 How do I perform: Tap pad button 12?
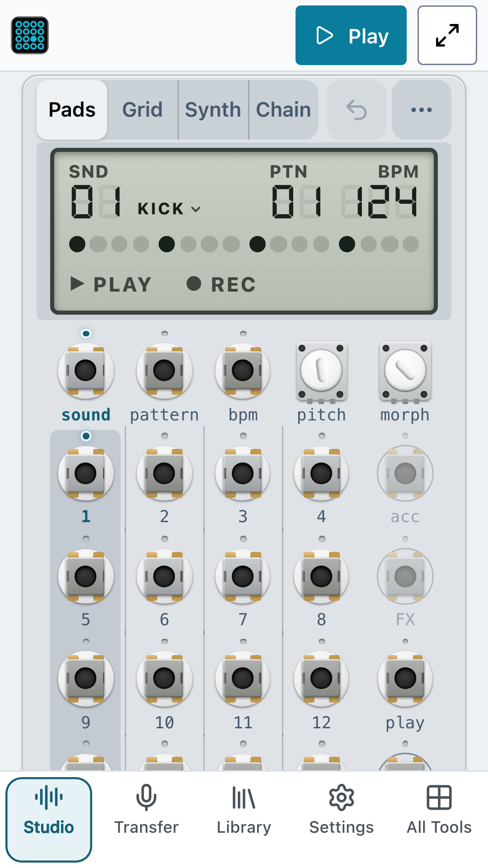click(x=321, y=679)
